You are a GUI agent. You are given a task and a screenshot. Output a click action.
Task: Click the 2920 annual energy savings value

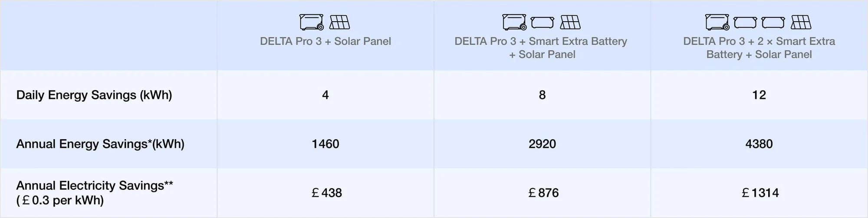(x=542, y=144)
